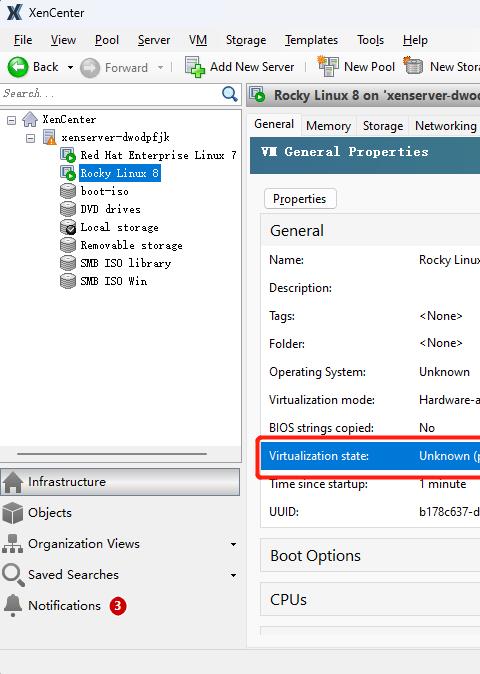The image size is (480, 674).
Task: Click the VM icon in the title header
Action: pyautogui.click(x=258, y=95)
